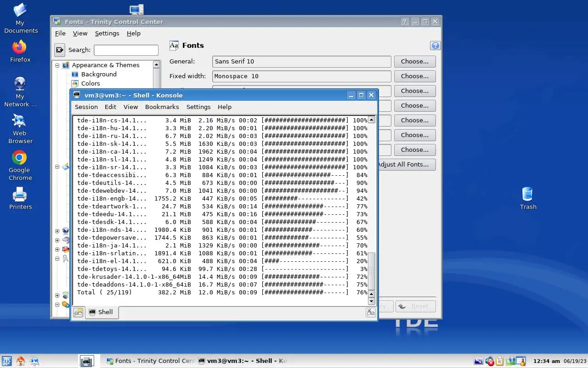Click the date 06/19/23 in the panel
The image size is (588, 368).
tap(575, 361)
